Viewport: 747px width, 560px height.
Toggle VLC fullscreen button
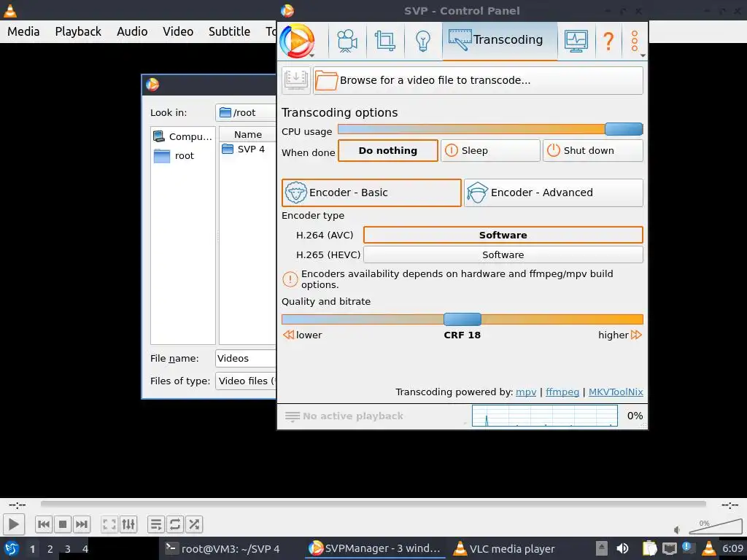pyautogui.click(x=109, y=524)
